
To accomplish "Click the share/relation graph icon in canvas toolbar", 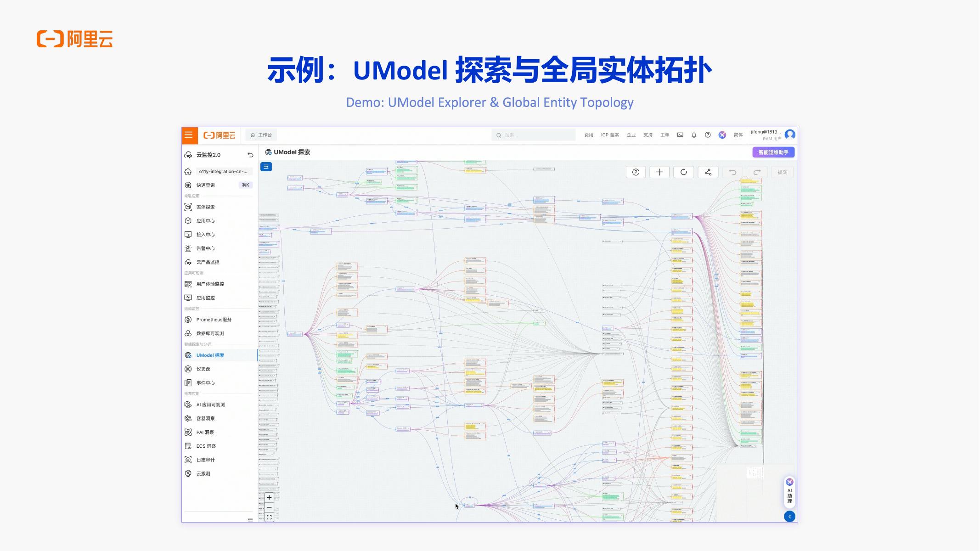I will pos(708,172).
